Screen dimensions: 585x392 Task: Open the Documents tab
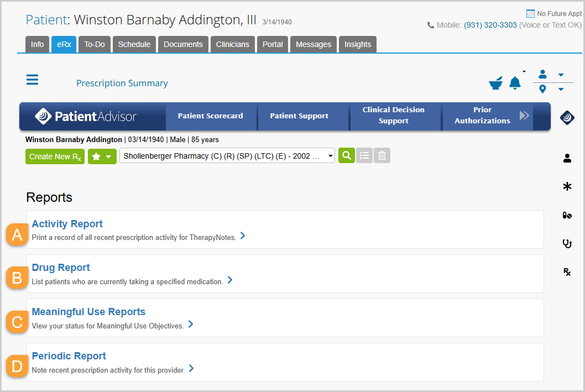[x=183, y=44]
